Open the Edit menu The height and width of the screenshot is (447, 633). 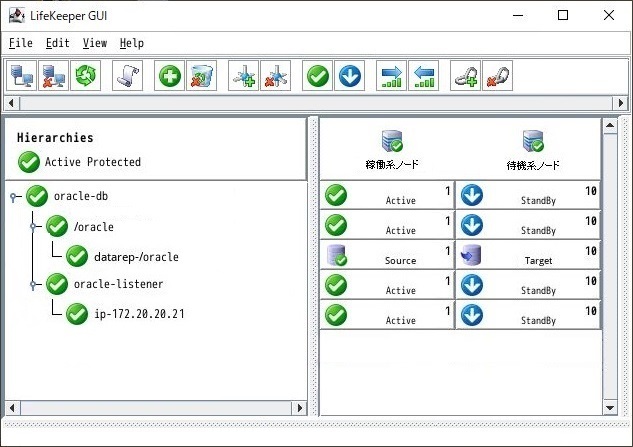click(57, 43)
